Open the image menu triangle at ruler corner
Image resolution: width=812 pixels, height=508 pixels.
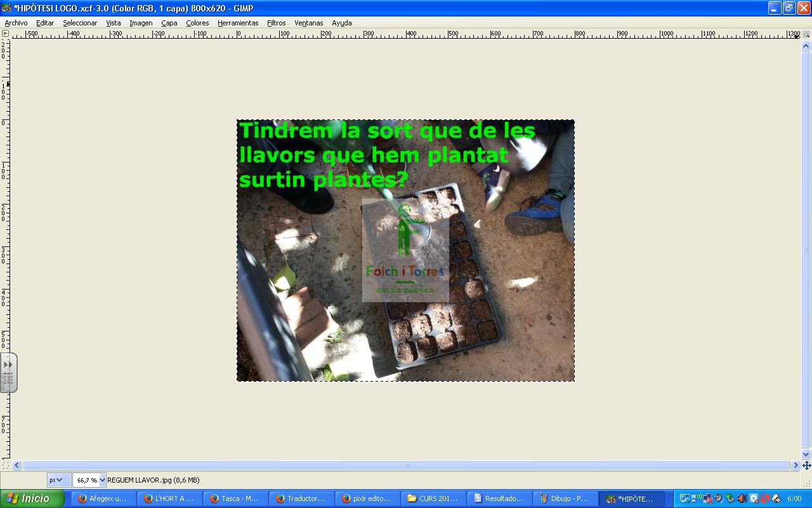click(6, 34)
